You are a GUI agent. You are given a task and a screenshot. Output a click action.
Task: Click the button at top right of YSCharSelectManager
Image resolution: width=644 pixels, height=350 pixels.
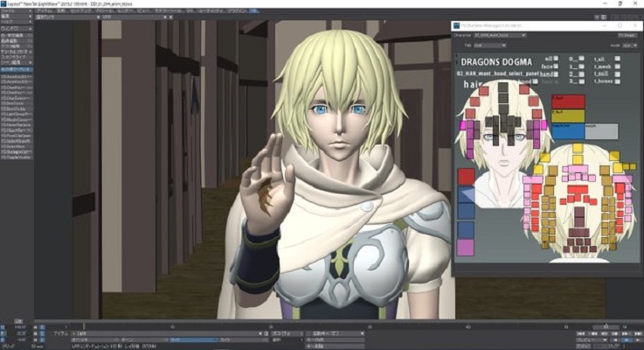pos(627,35)
